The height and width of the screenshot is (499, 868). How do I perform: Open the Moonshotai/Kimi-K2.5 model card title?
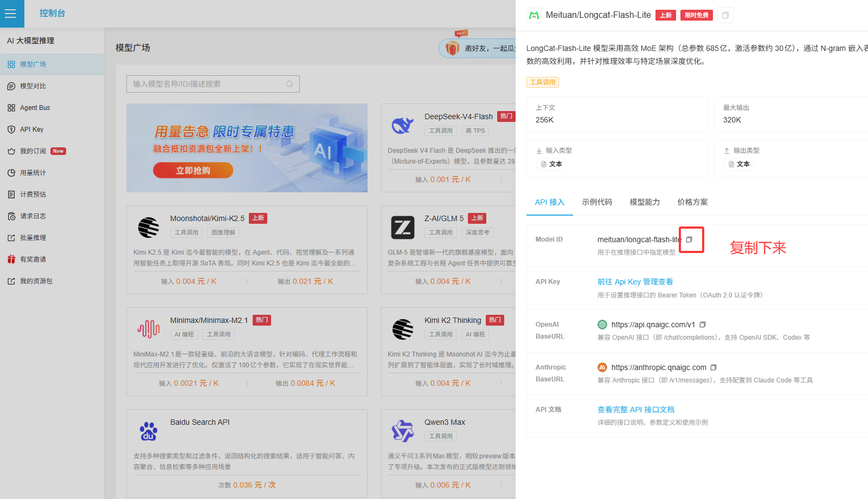pos(207,218)
